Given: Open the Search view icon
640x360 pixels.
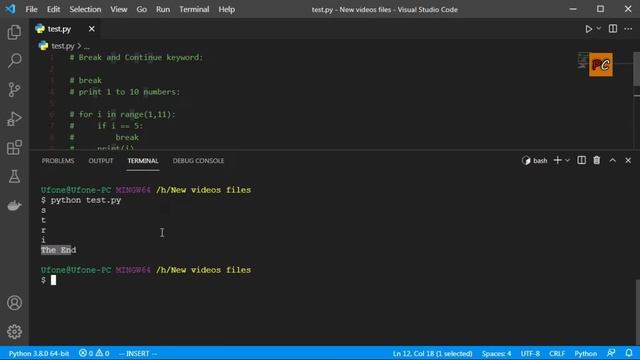Looking at the screenshot, I should (x=14, y=60).
